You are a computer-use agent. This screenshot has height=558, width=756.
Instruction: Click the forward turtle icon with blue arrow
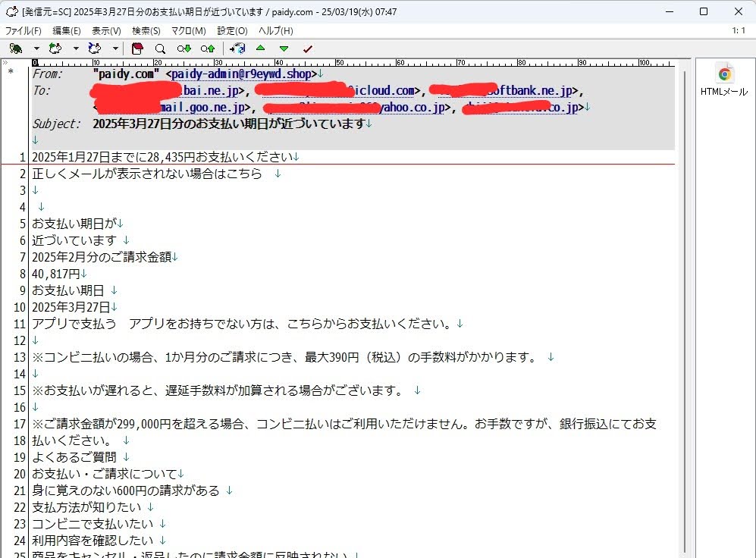pyautogui.click(x=95, y=49)
